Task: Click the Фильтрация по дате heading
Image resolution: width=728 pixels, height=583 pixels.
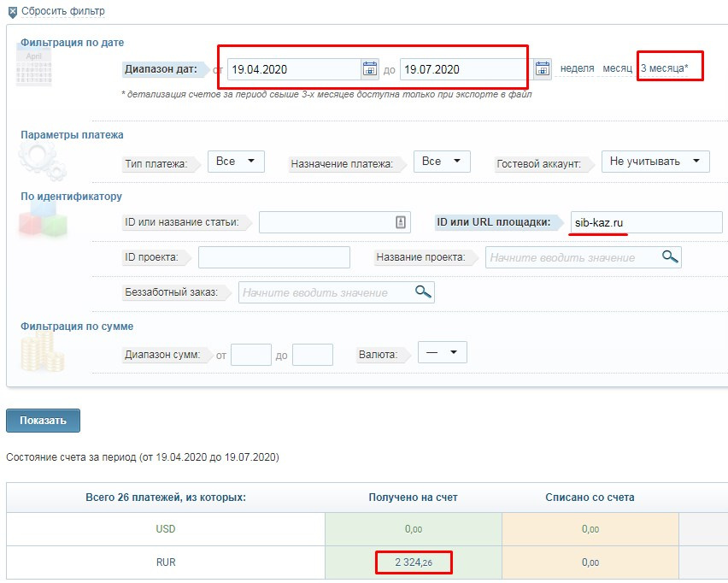Action: (x=72, y=42)
